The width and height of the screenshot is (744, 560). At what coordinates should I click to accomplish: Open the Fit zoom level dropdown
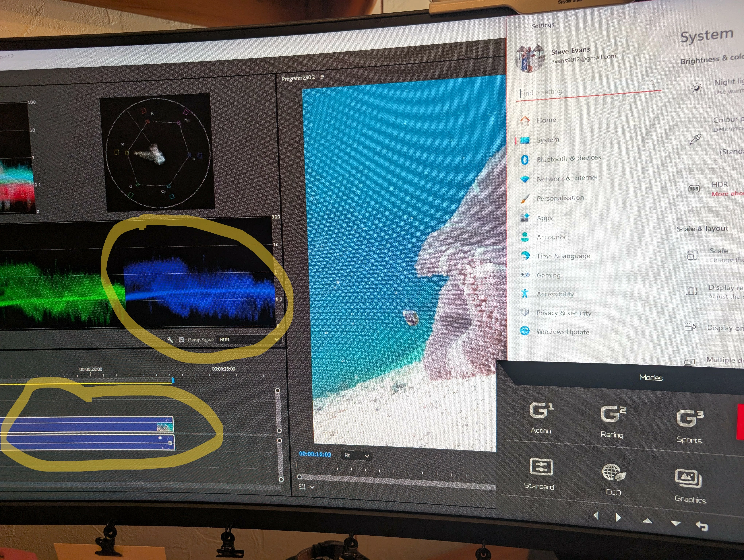click(356, 456)
